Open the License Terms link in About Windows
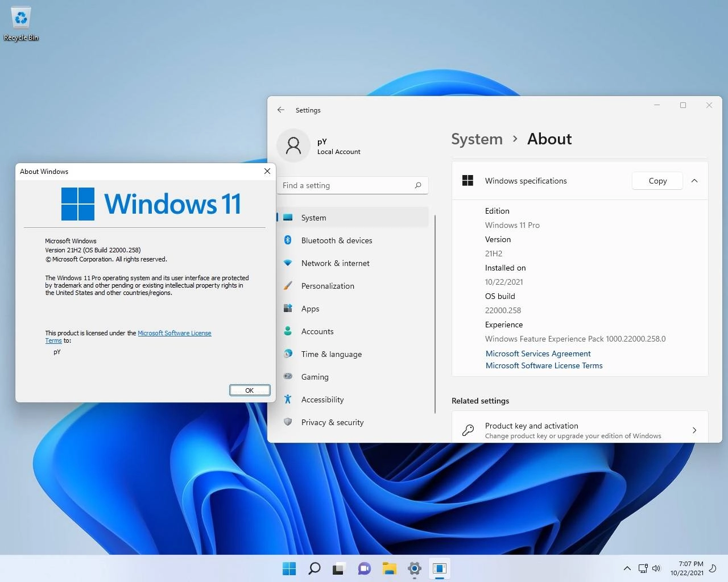The height and width of the screenshot is (582, 728). tap(174, 333)
